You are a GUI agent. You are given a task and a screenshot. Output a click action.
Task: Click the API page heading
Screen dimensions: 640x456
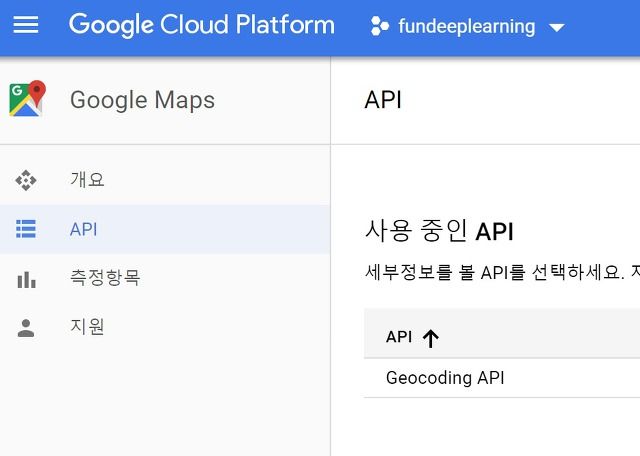[x=383, y=100]
